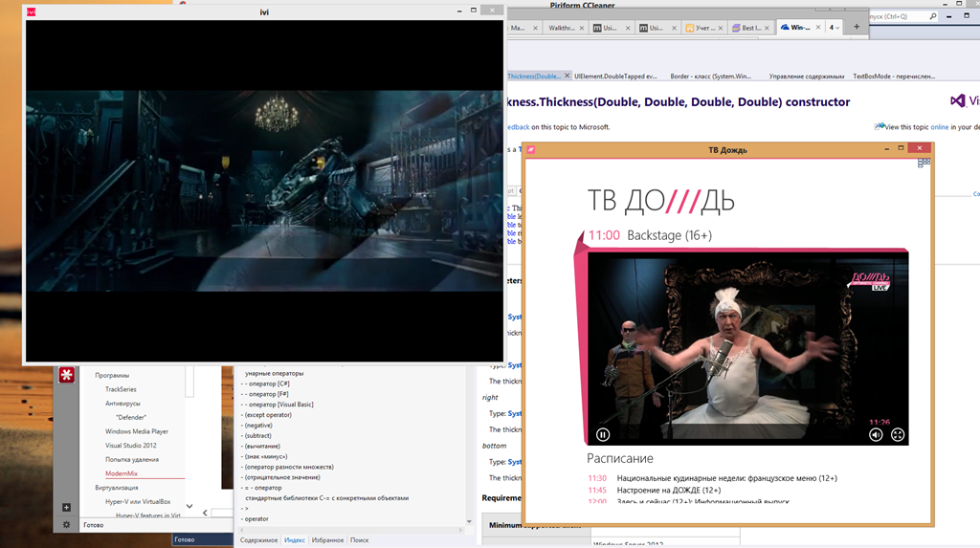Select '- (negative)' index entry
The height and width of the screenshot is (548, 980).
click(x=256, y=426)
